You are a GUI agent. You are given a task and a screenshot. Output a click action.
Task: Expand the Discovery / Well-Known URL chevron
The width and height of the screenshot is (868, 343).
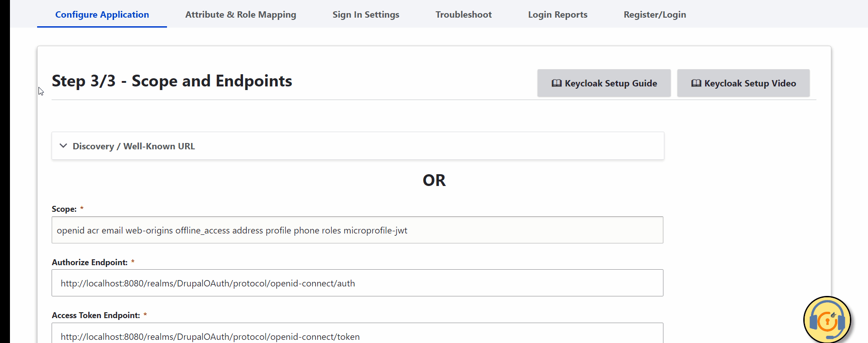pyautogui.click(x=63, y=146)
